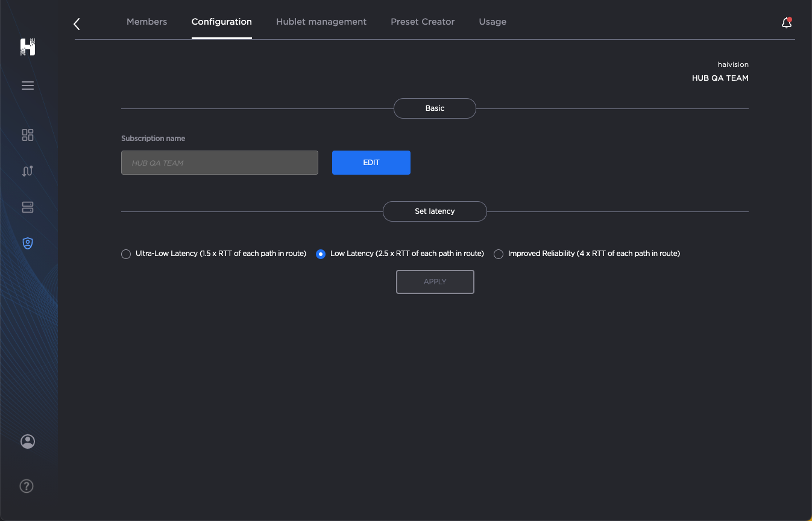Open the user profile icon
The image size is (812, 521).
tap(28, 441)
